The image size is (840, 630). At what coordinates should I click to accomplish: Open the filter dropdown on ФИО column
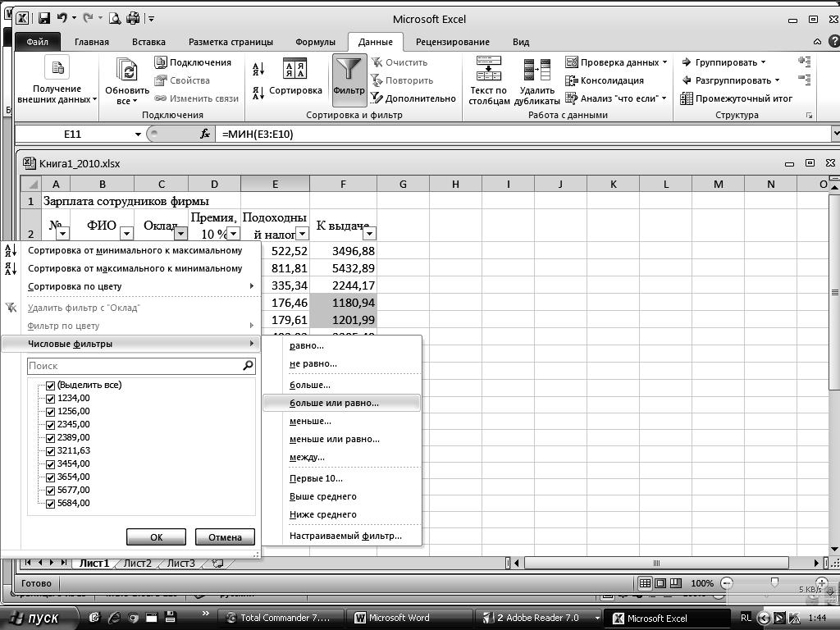click(x=126, y=234)
